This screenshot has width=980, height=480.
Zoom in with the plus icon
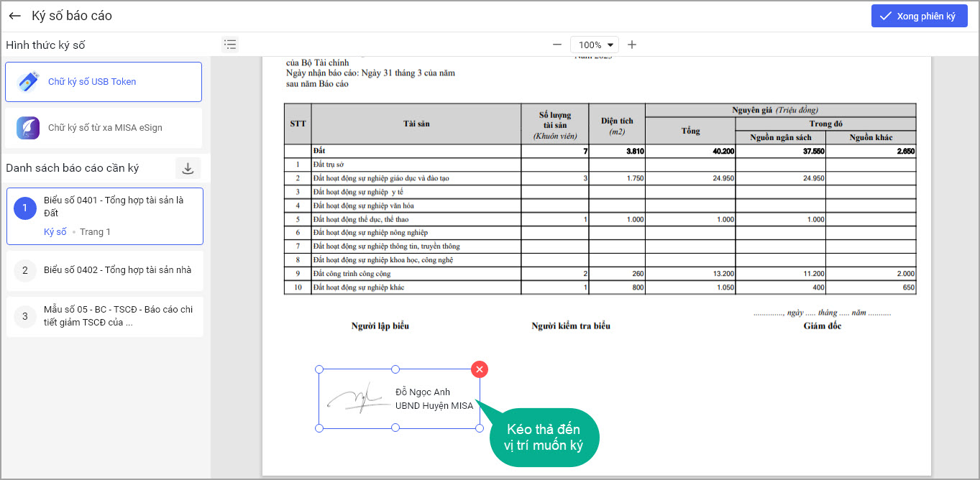coord(632,45)
